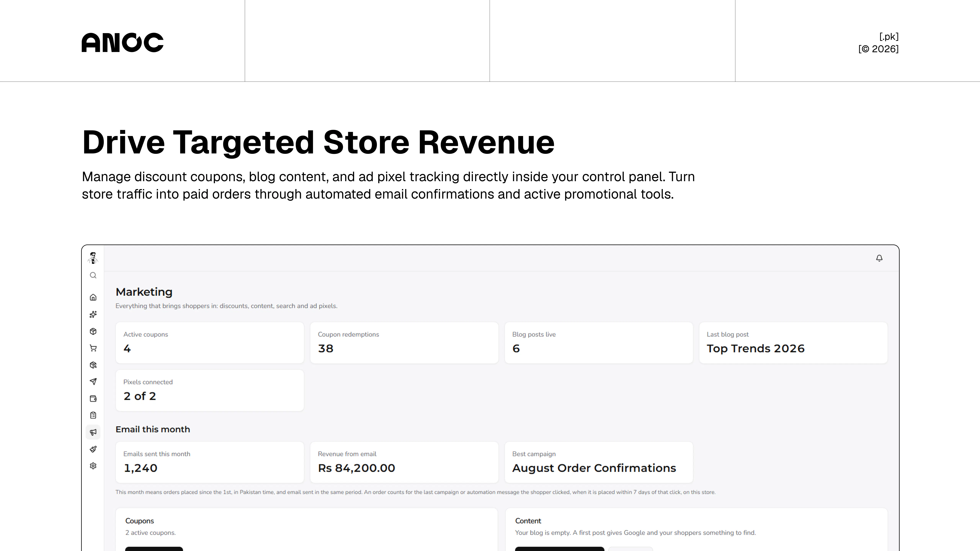Click the '[.pk]' label in header
This screenshot has width=980, height=551.
point(889,37)
